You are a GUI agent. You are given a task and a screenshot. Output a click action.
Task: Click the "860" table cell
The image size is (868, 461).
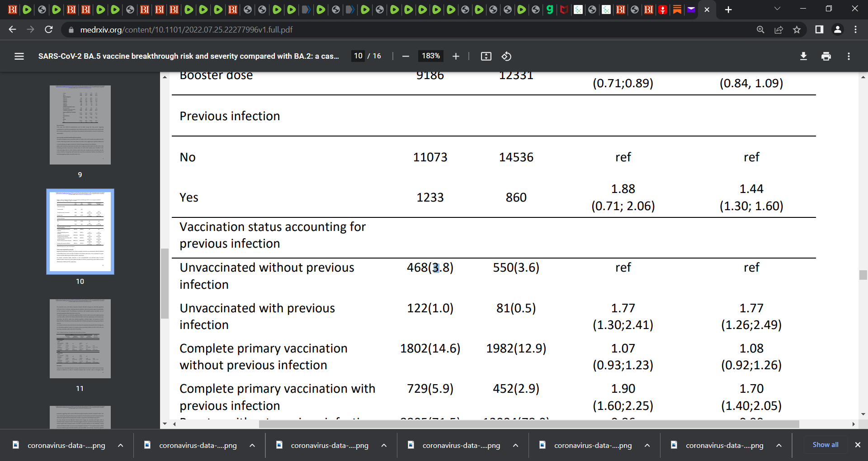click(516, 198)
